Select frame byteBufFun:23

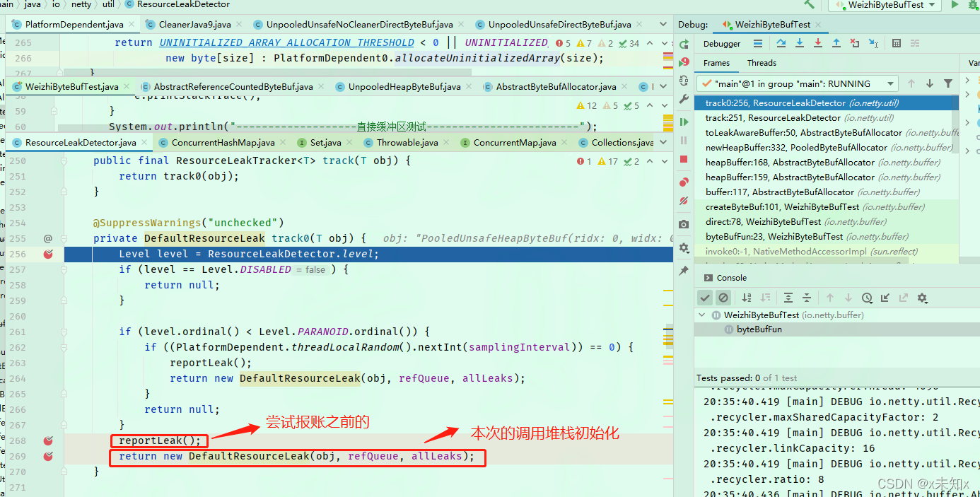[826, 237]
